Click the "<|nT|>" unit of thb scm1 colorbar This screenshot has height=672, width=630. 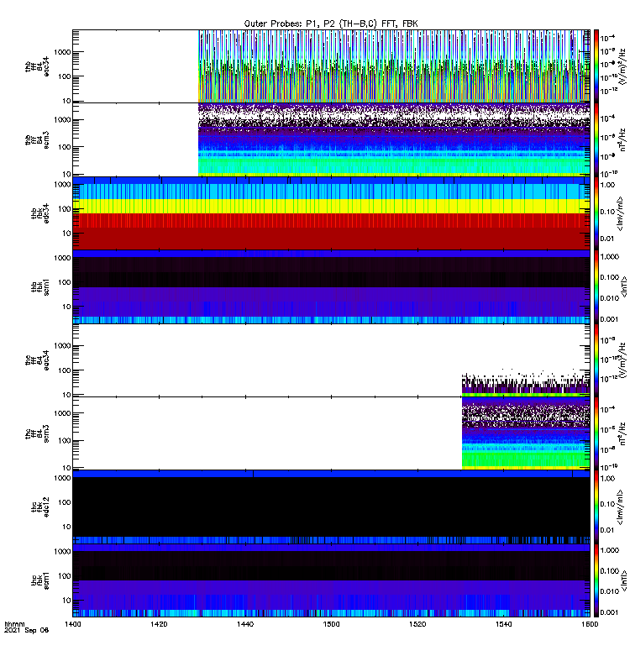624,286
